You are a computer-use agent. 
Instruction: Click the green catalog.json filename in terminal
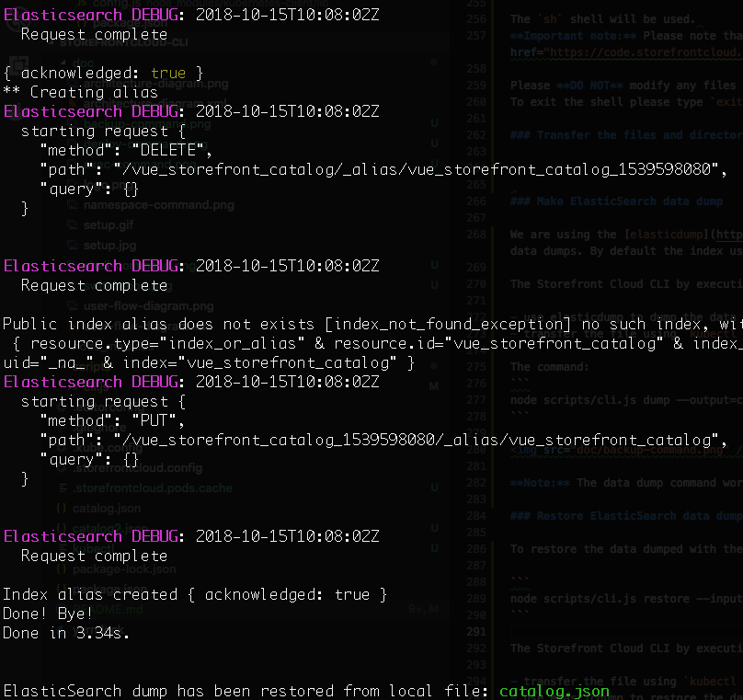[x=554, y=691]
